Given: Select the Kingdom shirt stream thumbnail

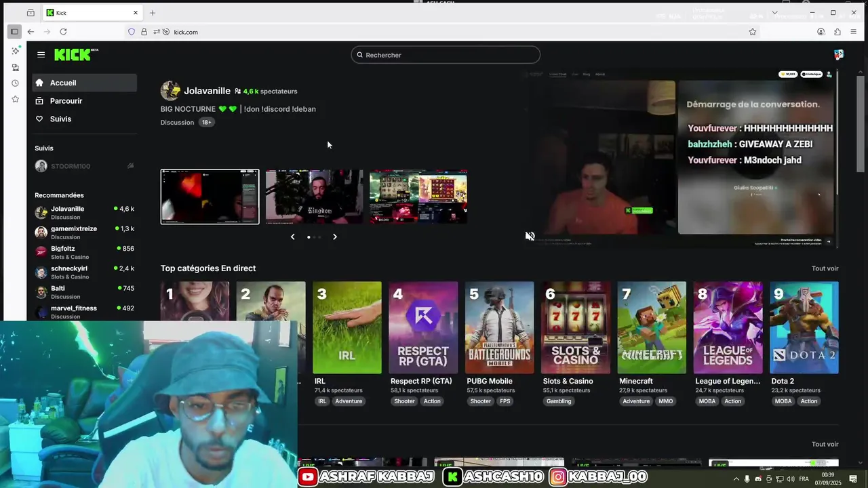Looking at the screenshot, I should click(x=314, y=197).
